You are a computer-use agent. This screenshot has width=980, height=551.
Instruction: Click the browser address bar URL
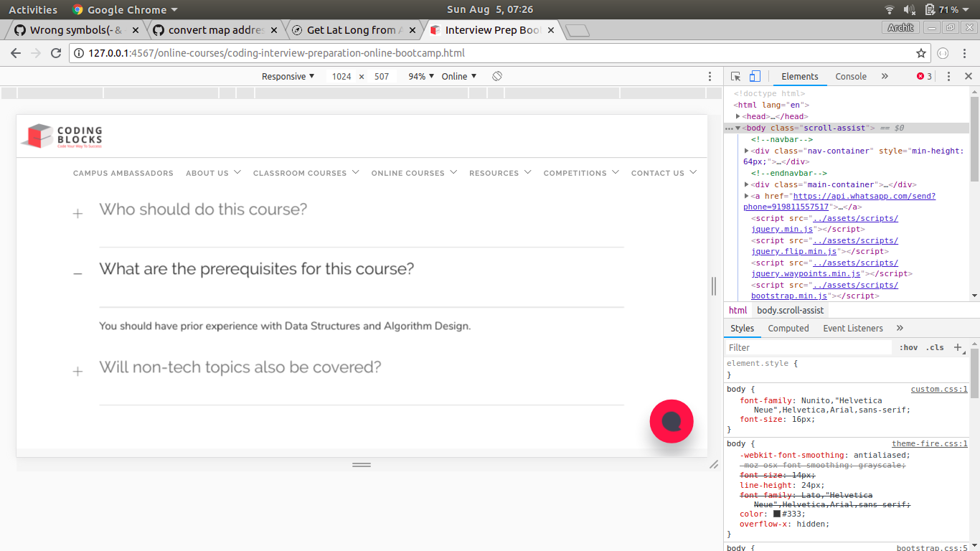[x=276, y=53]
